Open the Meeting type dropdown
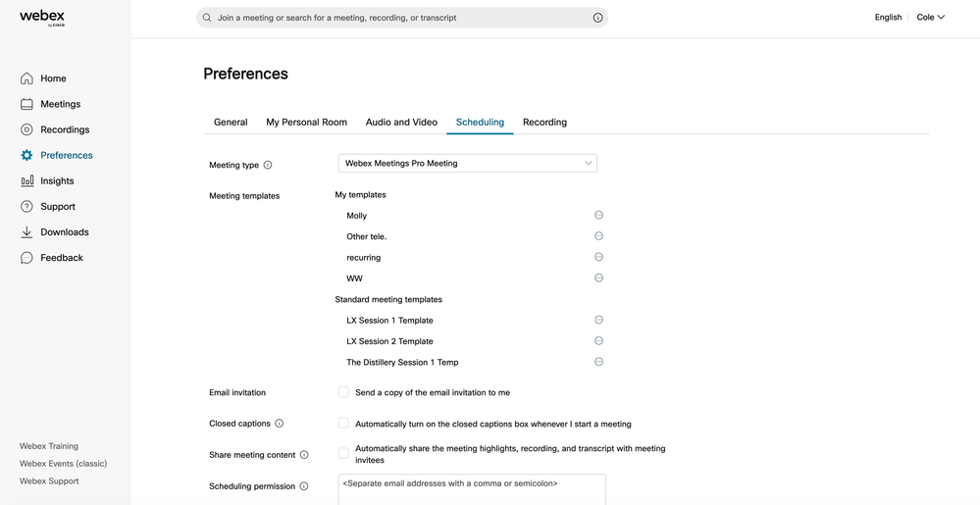Screen dimensions: 980x505 468,163
